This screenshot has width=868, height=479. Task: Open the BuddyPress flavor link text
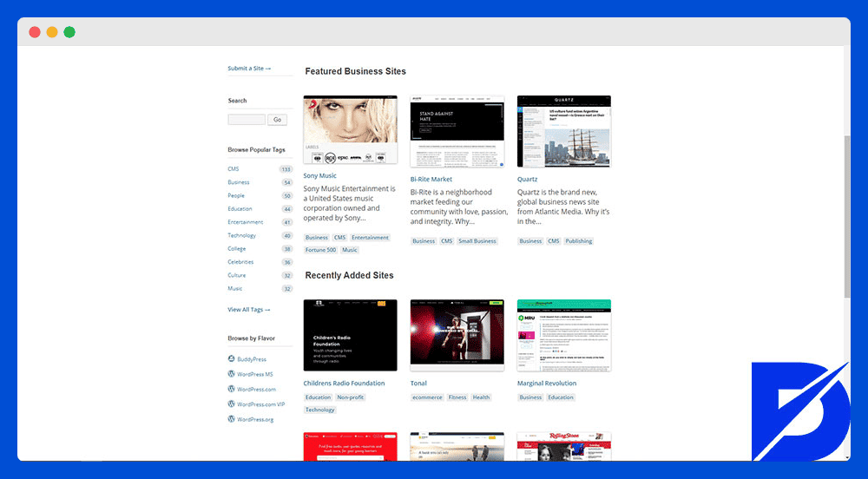pos(252,359)
